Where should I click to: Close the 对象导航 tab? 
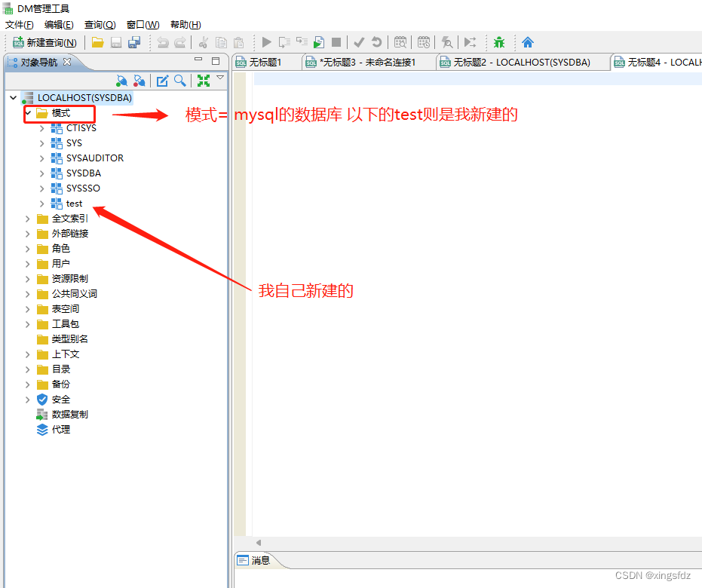coord(67,62)
